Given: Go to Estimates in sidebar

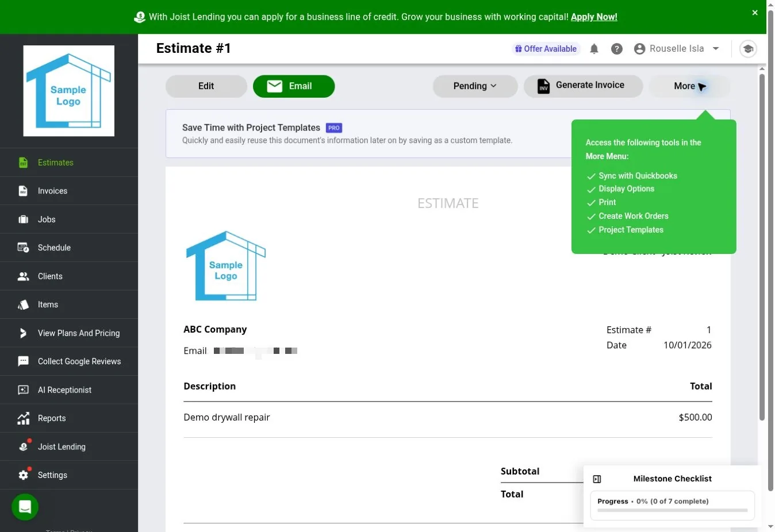Looking at the screenshot, I should pyautogui.click(x=69, y=163).
